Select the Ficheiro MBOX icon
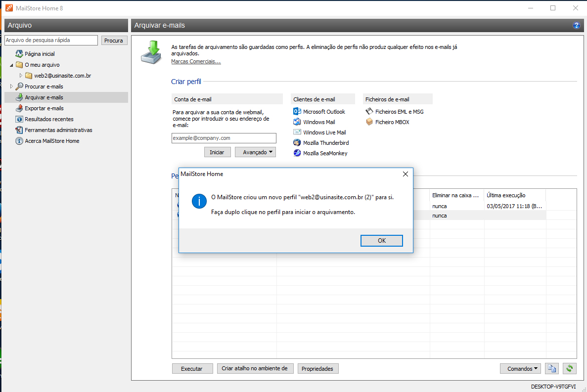This screenshot has width=587, height=392. pyautogui.click(x=369, y=122)
